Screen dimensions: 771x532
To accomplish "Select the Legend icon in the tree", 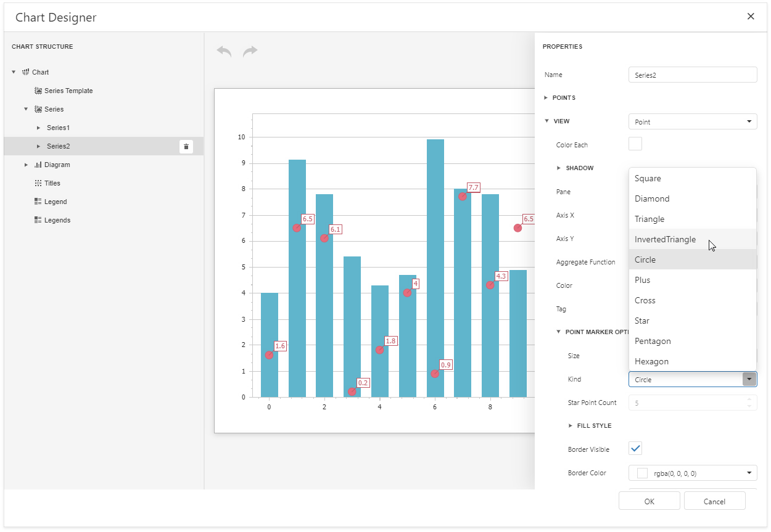I will pyautogui.click(x=38, y=202).
